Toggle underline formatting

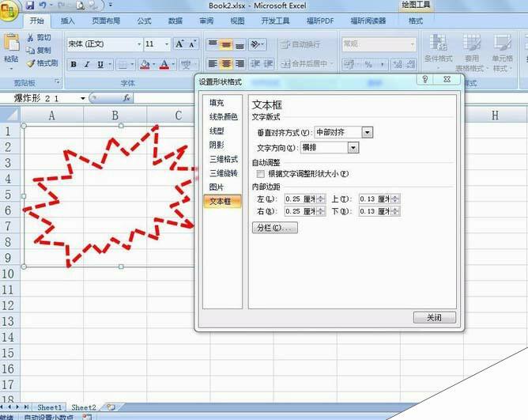[100, 64]
